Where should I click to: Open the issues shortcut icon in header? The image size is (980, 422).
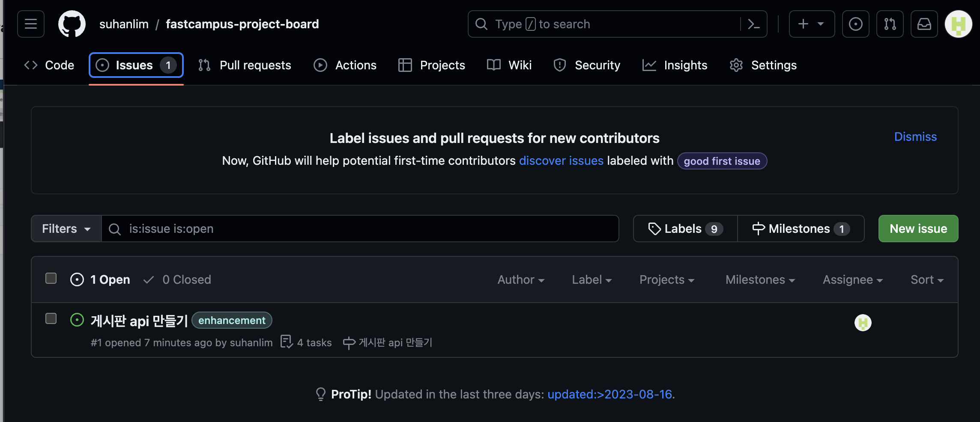click(x=855, y=24)
